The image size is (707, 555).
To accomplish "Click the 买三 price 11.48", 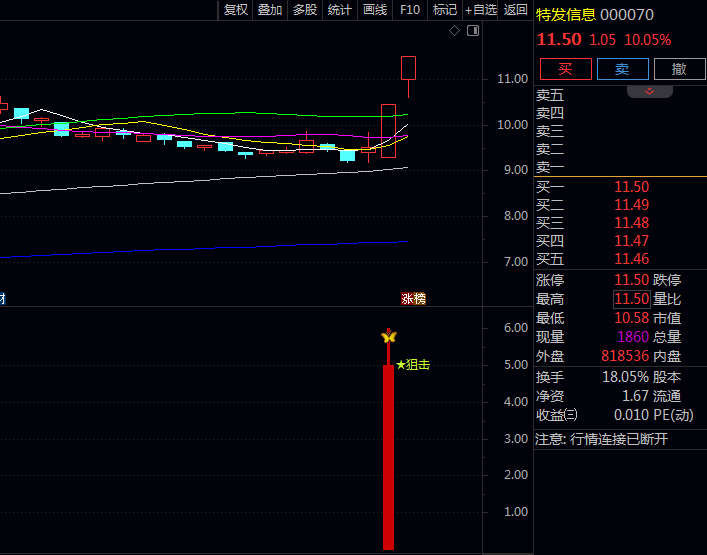I will [631, 223].
